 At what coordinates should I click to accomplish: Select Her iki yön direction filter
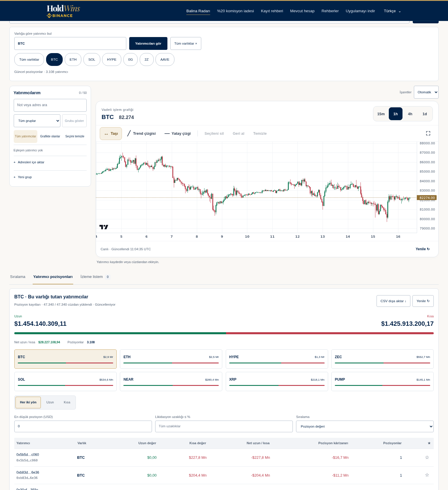point(28,402)
